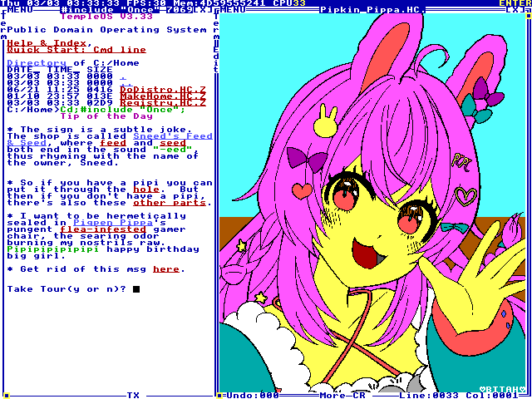
Task: Click 'here' to dismiss the message
Action: (166, 269)
